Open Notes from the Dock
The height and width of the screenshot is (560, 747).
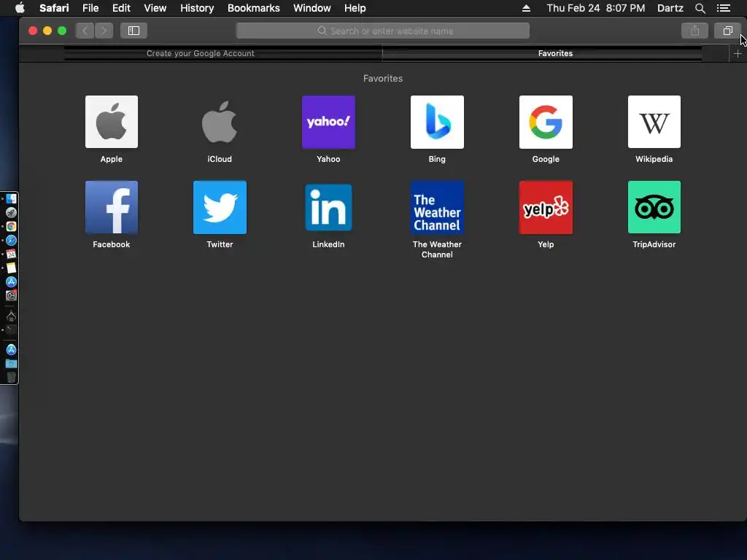[11, 268]
